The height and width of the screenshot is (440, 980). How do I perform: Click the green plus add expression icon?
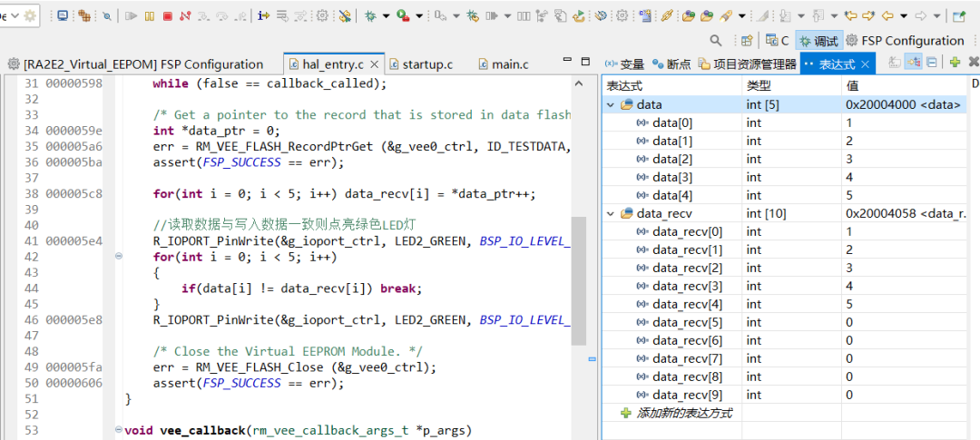955,63
